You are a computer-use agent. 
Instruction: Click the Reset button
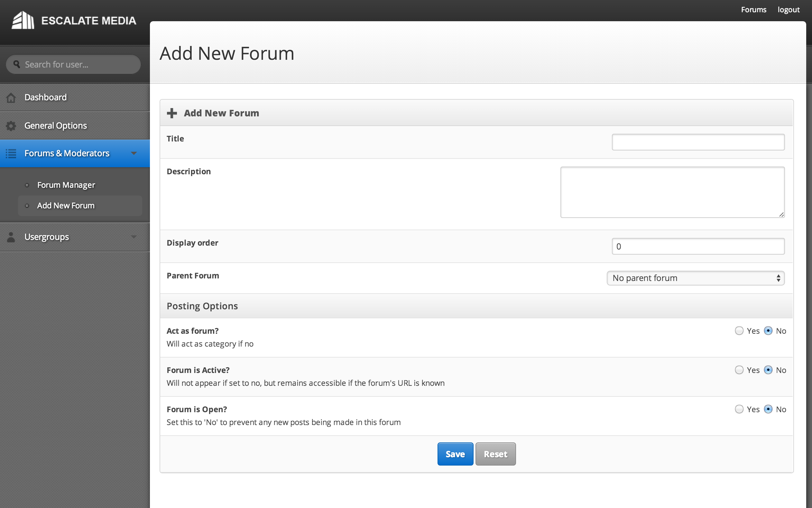(495, 454)
